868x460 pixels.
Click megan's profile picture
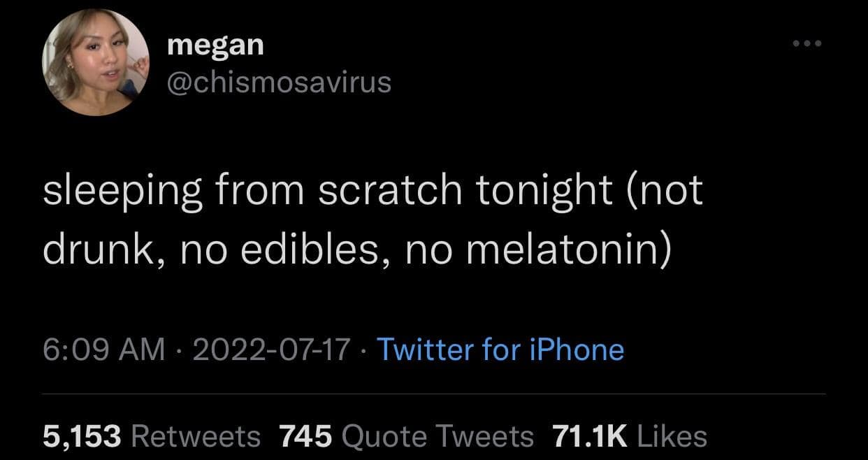pos(96,64)
